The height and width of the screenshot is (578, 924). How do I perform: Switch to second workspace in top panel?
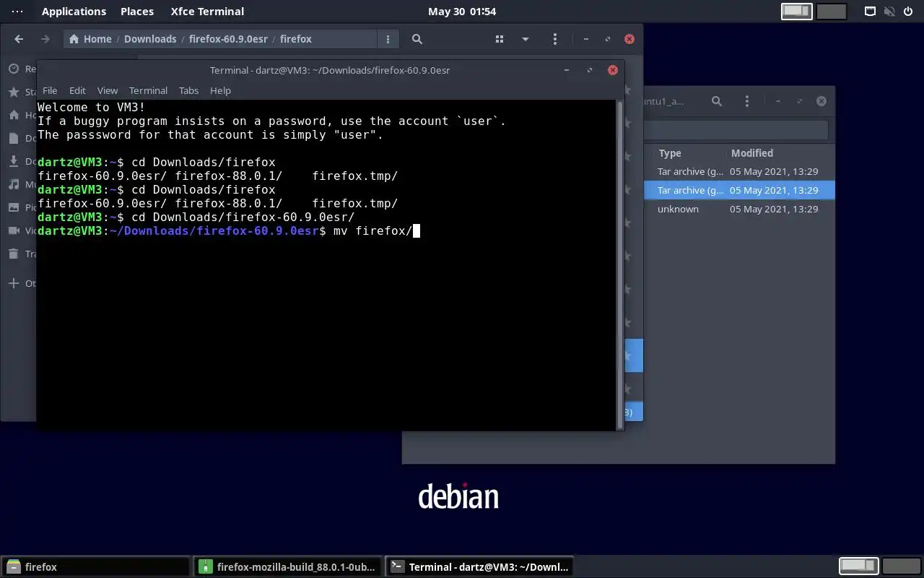pyautogui.click(x=831, y=12)
